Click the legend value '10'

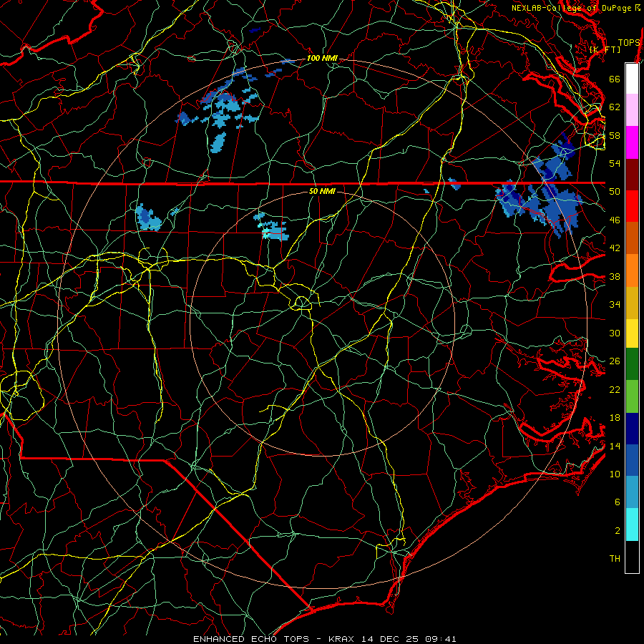(615, 474)
